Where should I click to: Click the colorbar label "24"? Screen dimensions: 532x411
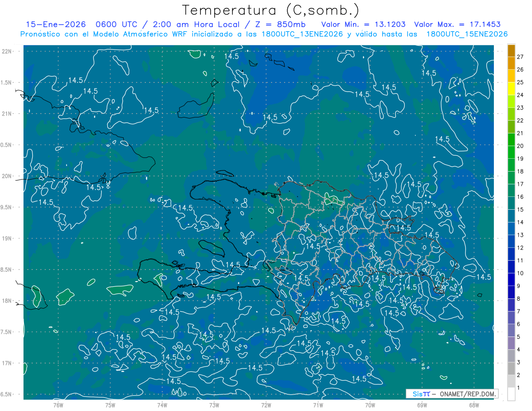click(520, 95)
